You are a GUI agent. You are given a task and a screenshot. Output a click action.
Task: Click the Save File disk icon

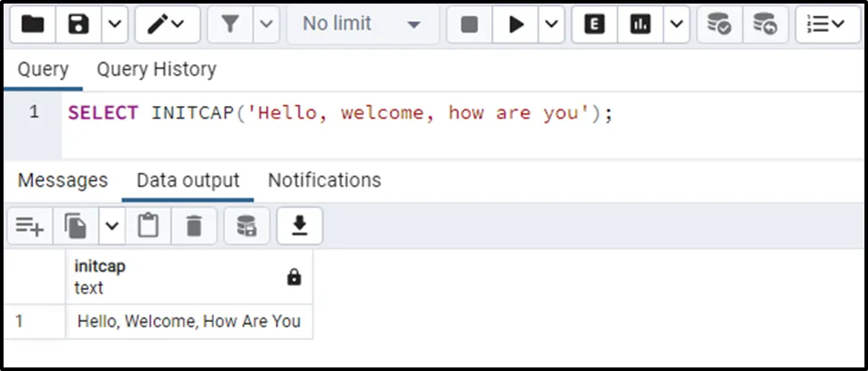[x=78, y=25]
